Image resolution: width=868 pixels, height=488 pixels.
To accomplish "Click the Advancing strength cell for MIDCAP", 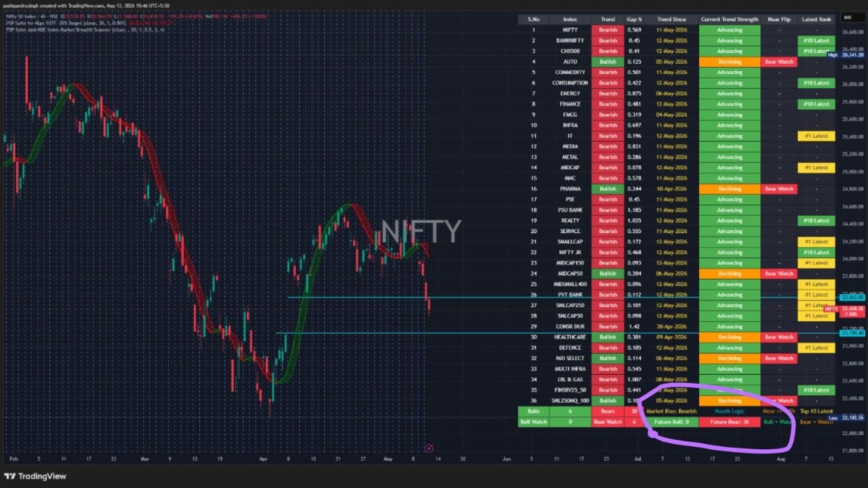I will [x=730, y=167].
